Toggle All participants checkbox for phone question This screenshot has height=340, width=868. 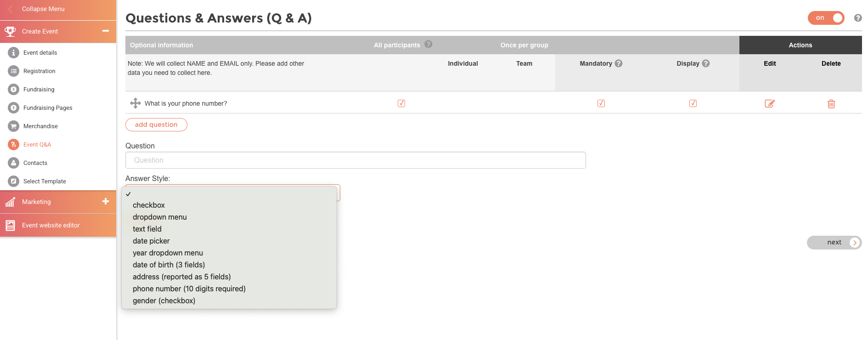(401, 103)
